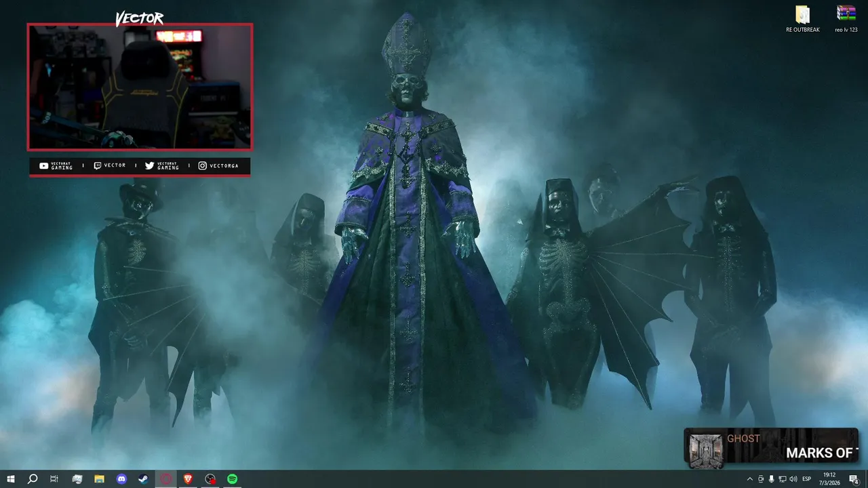Click the Meet Now camera tray icon
The width and height of the screenshot is (868, 488).
[x=761, y=479]
